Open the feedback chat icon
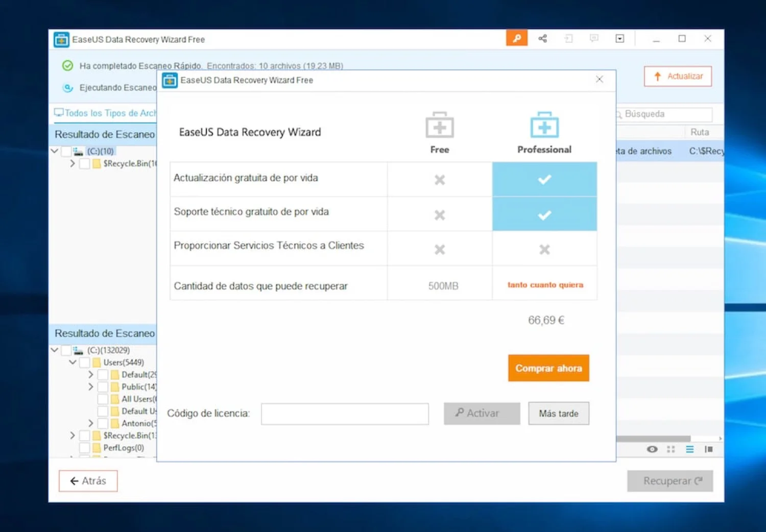 click(594, 38)
